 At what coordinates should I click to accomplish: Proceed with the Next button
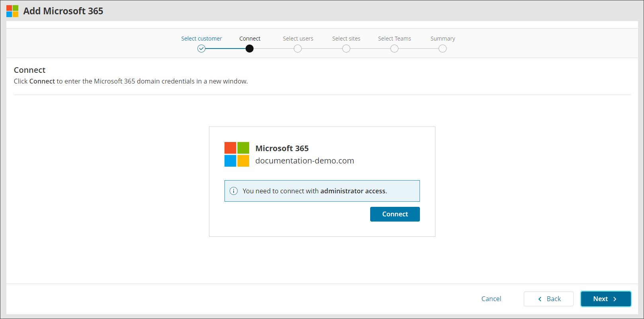[x=605, y=299]
